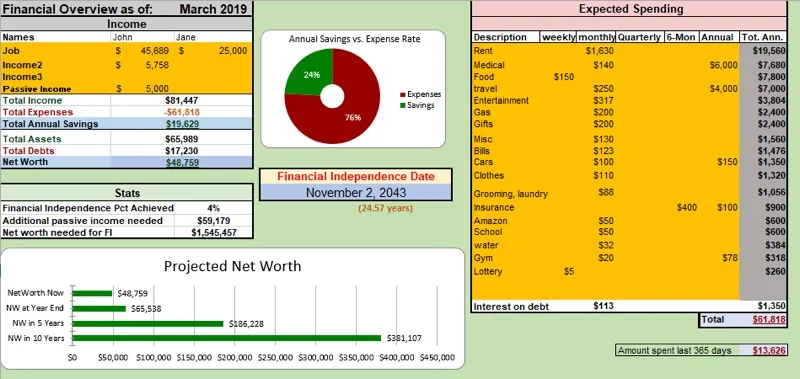Click the School row label
This screenshot has width=800, height=379.
point(488,232)
